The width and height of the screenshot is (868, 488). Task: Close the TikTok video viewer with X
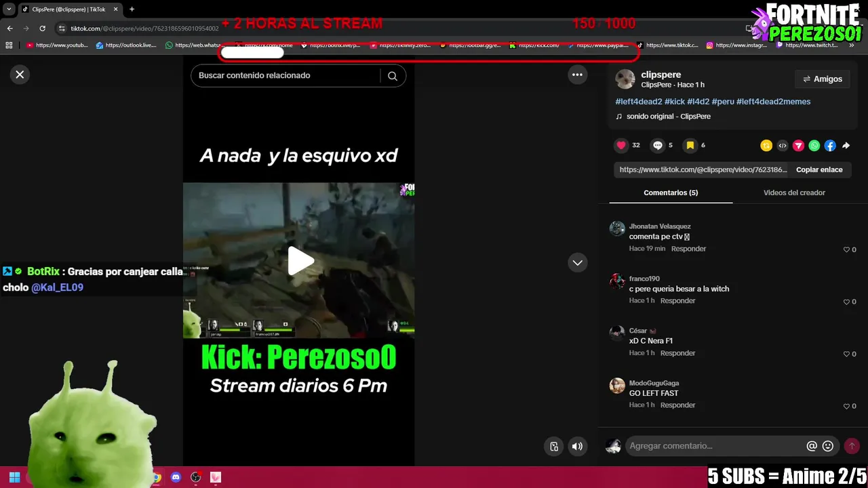pos(20,75)
